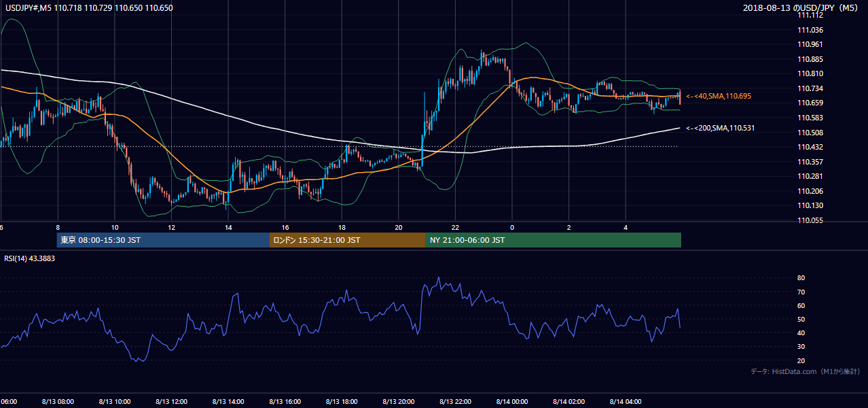Click hour label 14 under the price chart

coord(228,228)
